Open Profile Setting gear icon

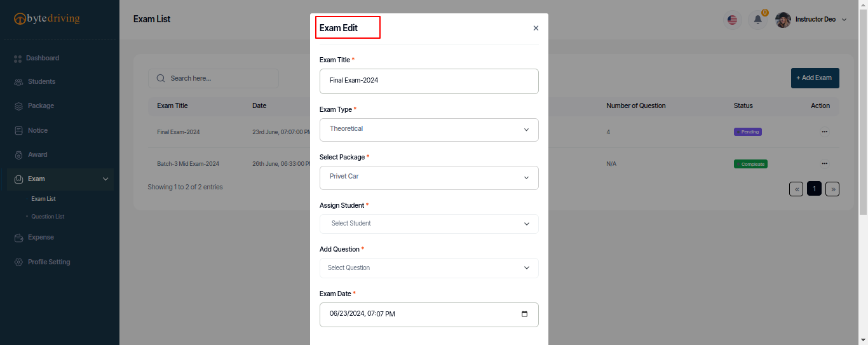pyautogui.click(x=18, y=262)
